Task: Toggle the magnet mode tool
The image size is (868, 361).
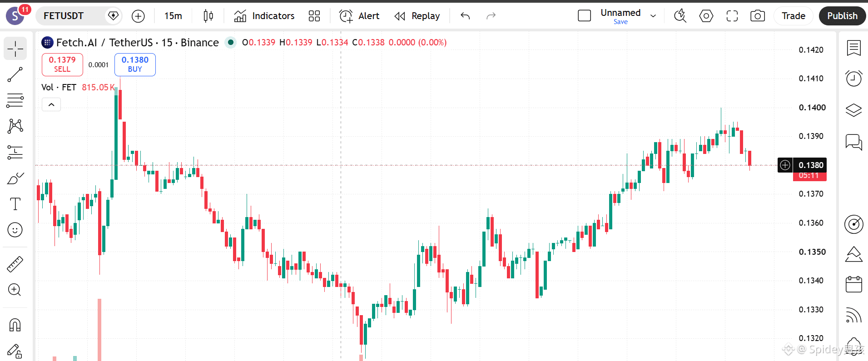Action: [15, 325]
